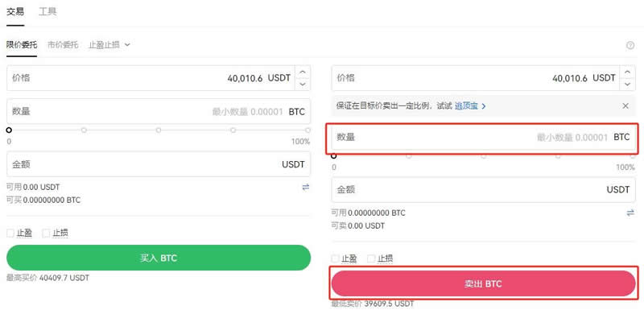Click the swap icon in sell panel
The image size is (644, 314).
[x=630, y=213]
